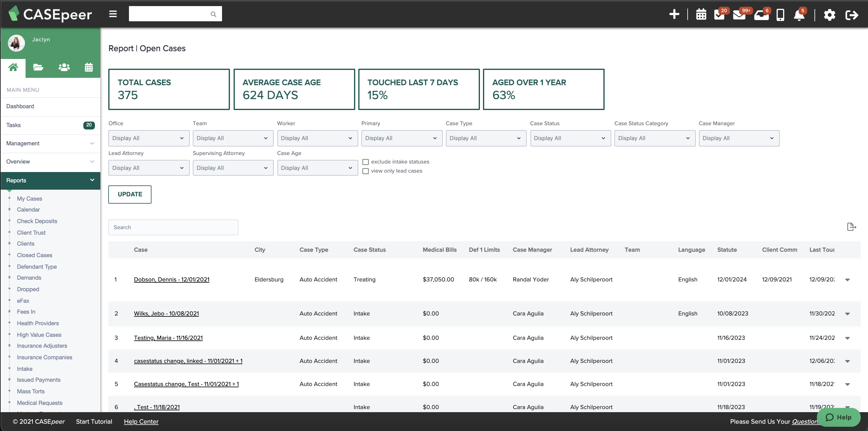The height and width of the screenshot is (431, 868).
Task: Expand row details for Dobson, Dennis case
Action: point(847,279)
